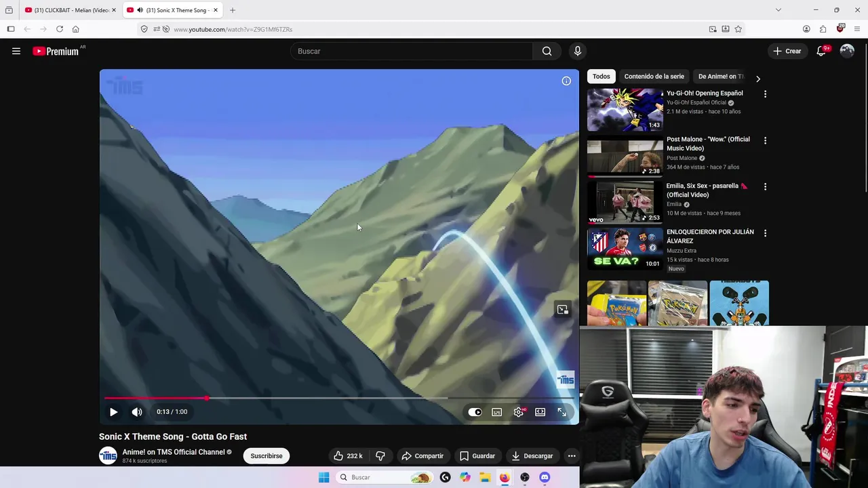The width and height of the screenshot is (868, 488).
Task: Open OBS Studio from the taskbar
Action: (524, 477)
